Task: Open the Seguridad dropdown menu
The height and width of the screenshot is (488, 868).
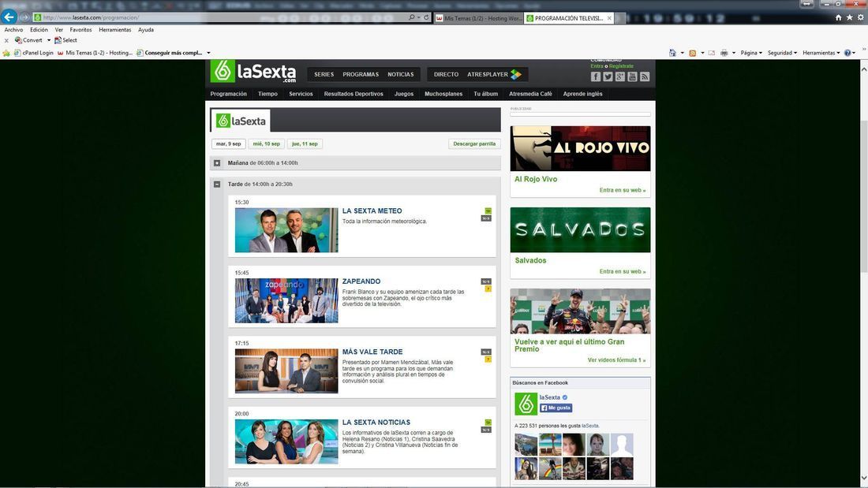Action: pos(782,53)
